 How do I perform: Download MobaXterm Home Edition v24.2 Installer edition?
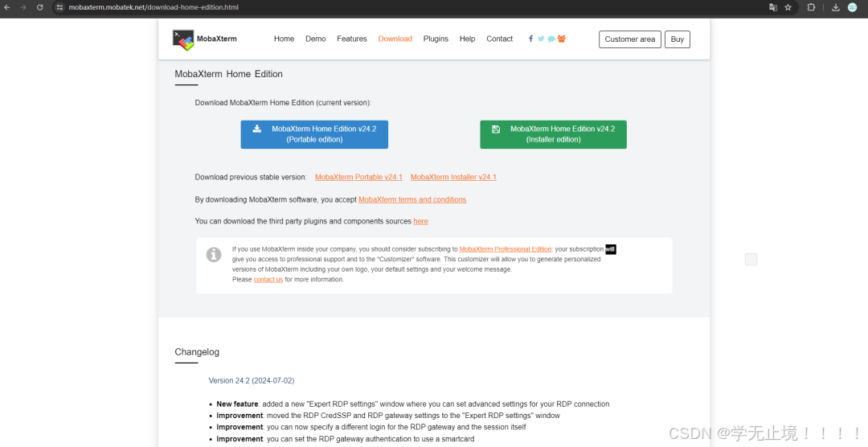point(553,134)
